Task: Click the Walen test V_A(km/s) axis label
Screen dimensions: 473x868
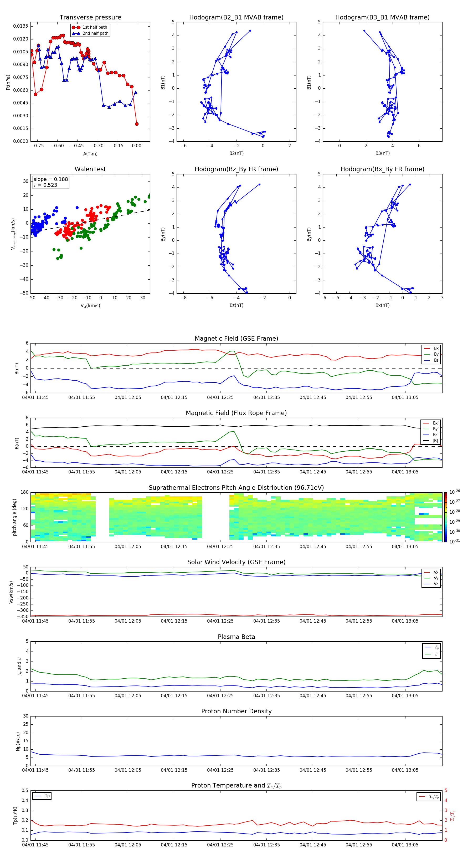Action: [x=90, y=306]
